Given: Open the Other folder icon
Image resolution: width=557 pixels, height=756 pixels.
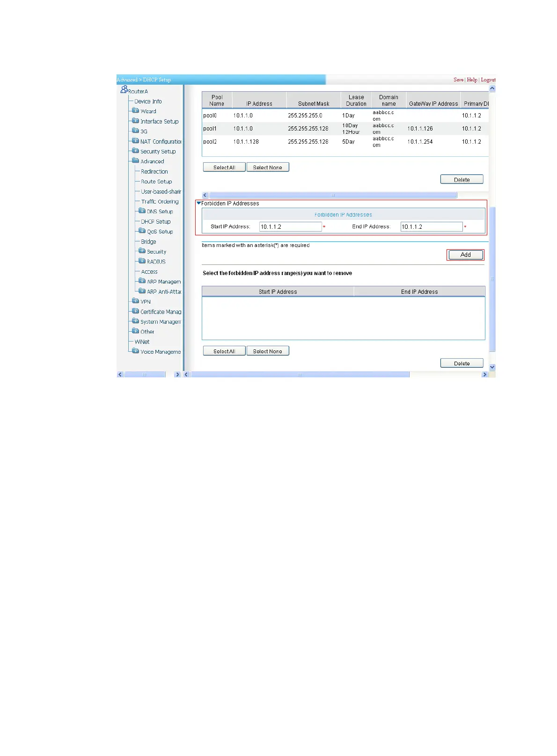Looking at the screenshot, I should click(136, 331).
